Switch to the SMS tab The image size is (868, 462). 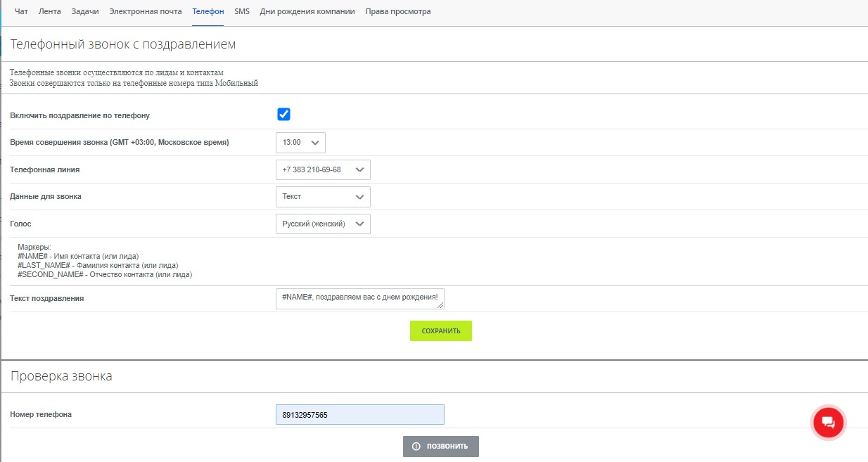[x=242, y=11]
